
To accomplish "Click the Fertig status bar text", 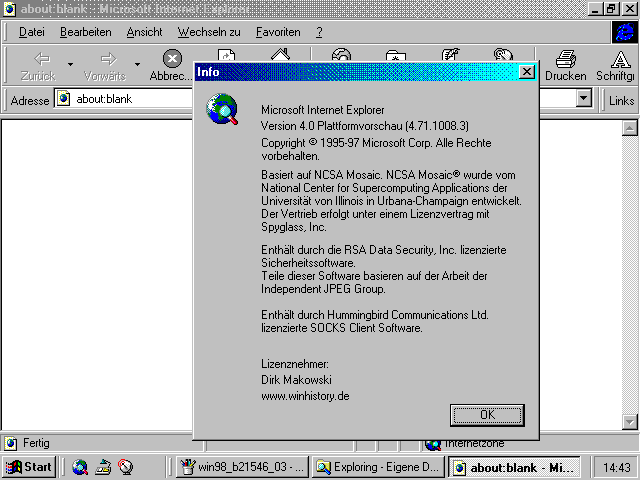I will [x=36, y=443].
